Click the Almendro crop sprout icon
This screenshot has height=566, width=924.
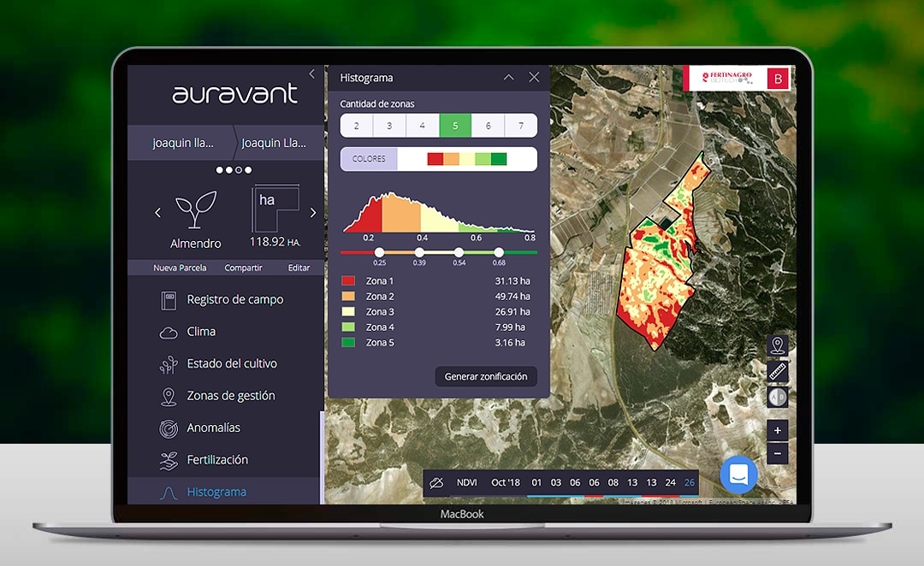coord(196,209)
